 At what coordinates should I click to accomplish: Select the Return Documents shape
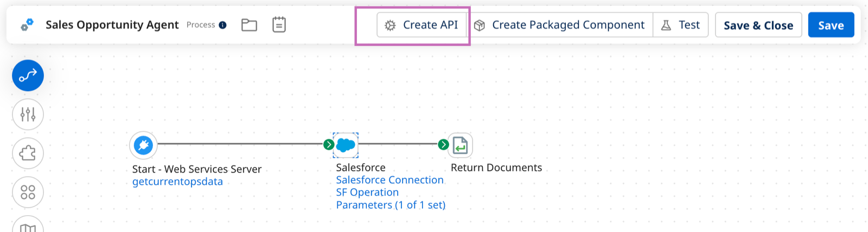(460, 145)
